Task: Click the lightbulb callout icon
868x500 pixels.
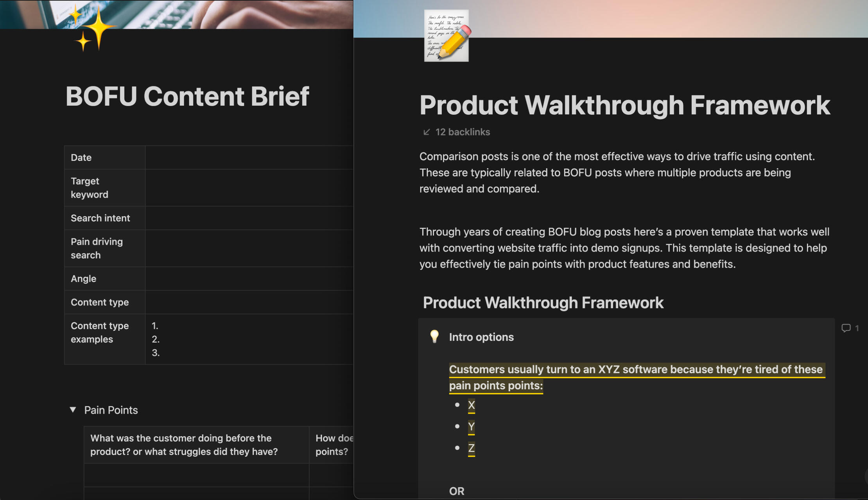Action: pos(434,336)
